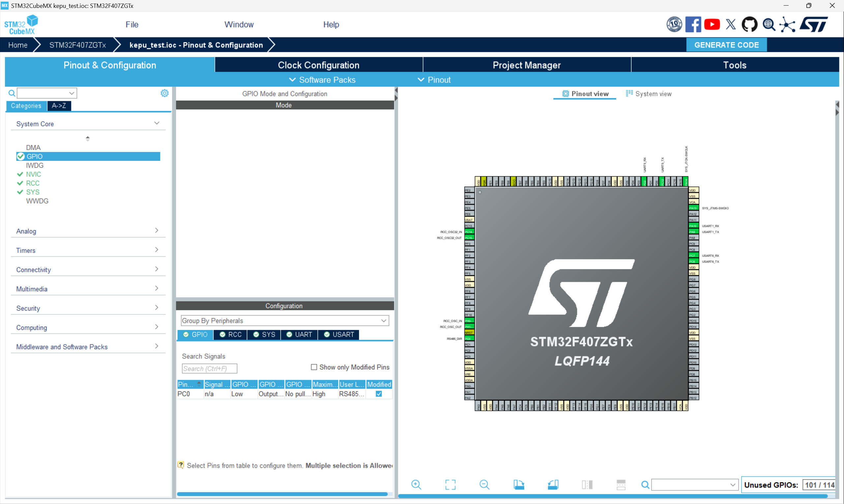Click the 10-year anniversary badge icon
844x504 pixels.
click(674, 24)
